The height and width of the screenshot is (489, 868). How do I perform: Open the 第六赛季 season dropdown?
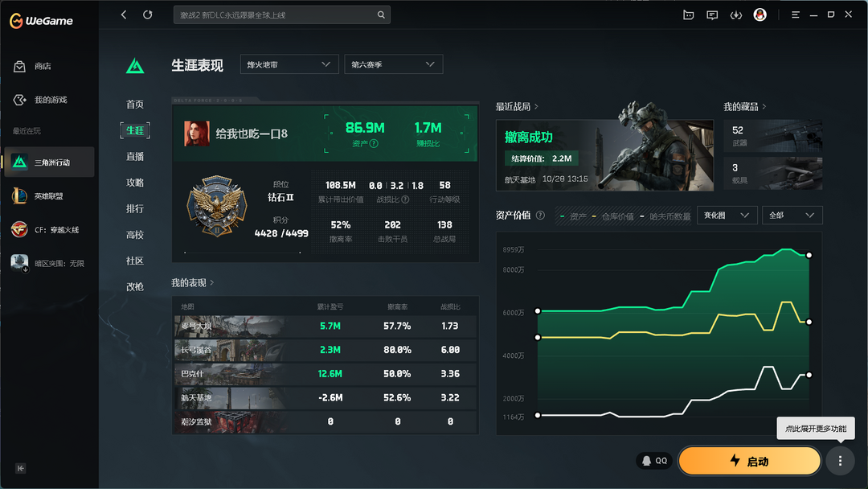pos(393,64)
